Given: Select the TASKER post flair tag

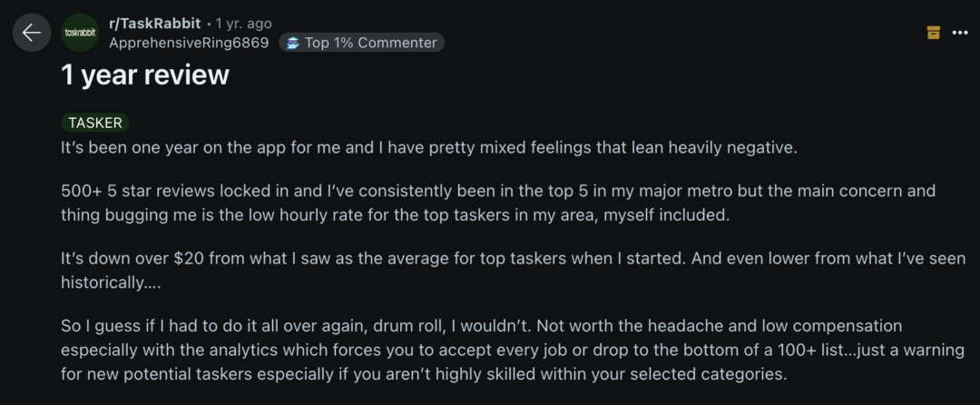Looking at the screenshot, I should pos(95,123).
